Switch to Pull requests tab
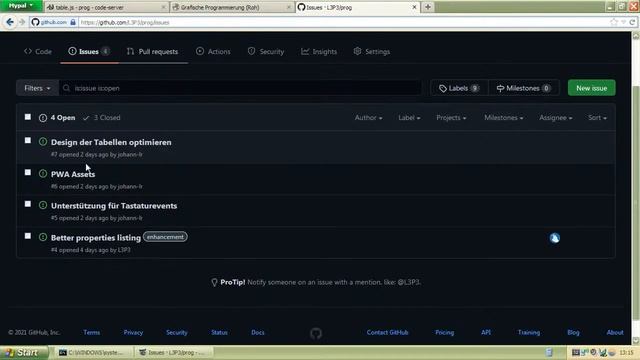 pos(152,51)
